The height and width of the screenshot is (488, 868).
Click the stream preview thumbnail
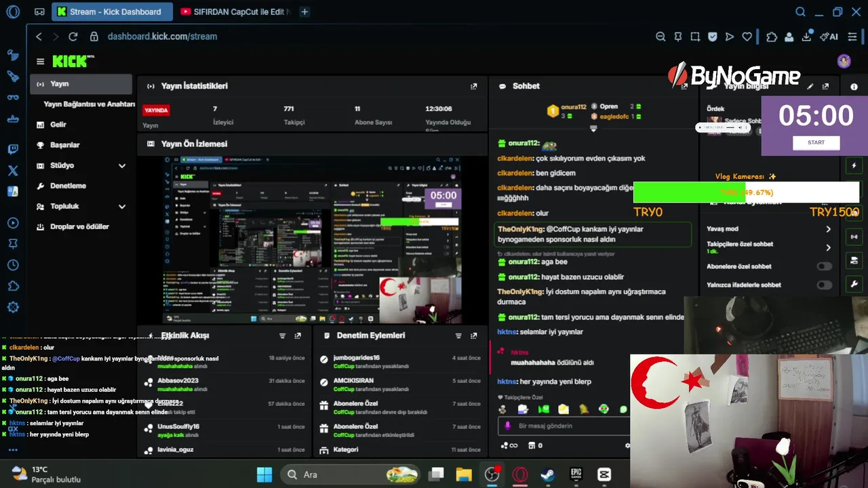313,240
